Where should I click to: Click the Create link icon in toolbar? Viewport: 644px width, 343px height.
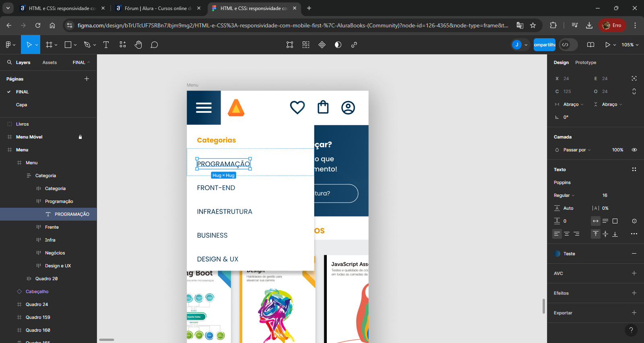354,45
